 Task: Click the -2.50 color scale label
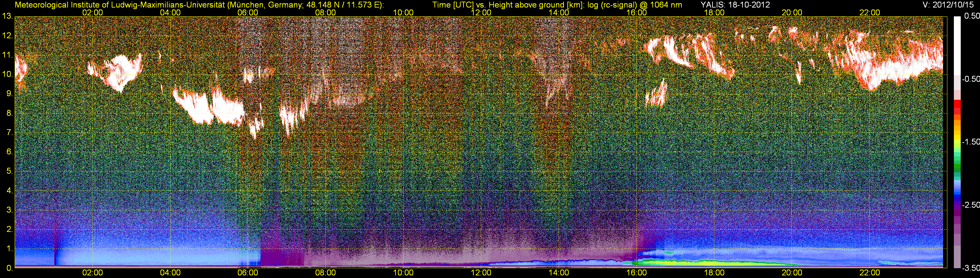[971, 205]
